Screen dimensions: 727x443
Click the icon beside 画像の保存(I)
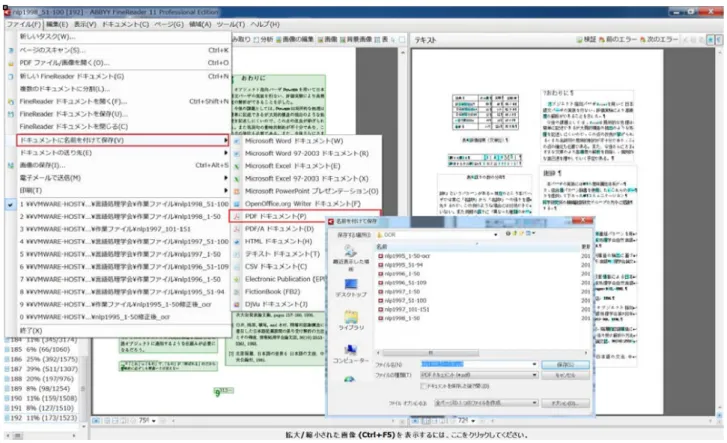click(x=11, y=166)
